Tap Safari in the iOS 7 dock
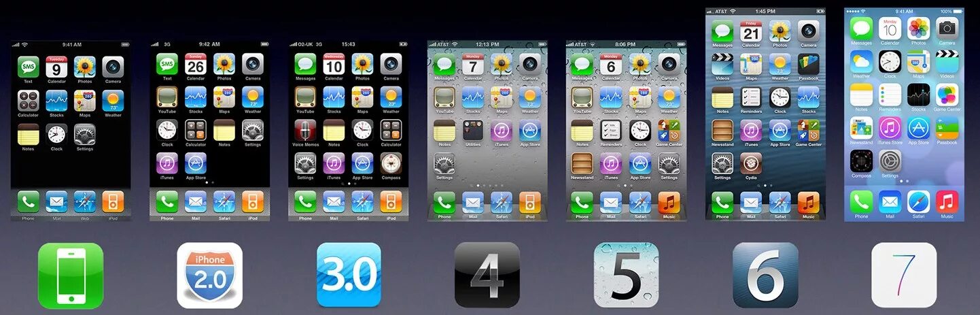The height and width of the screenshot is (315, 980). (918, 201)
